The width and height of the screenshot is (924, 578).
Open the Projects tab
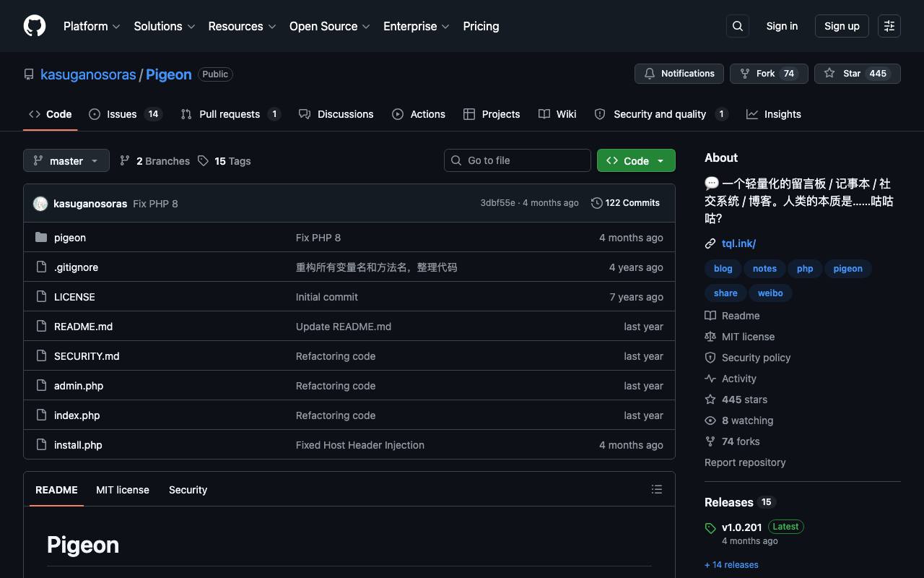492,114
